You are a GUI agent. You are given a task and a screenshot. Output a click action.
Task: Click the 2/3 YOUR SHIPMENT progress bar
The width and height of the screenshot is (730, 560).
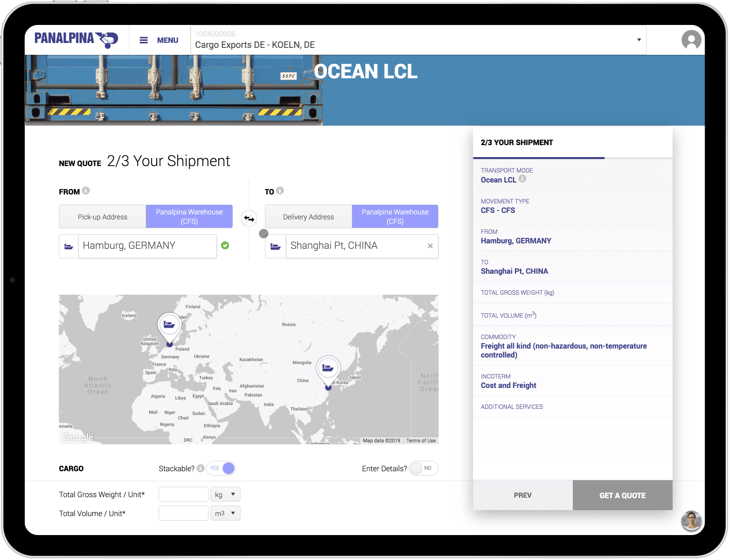[573, 158]
